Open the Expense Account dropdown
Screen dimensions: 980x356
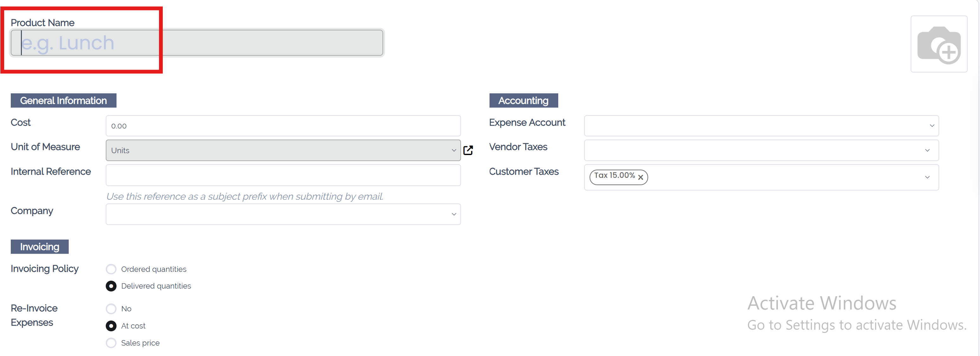pyautogui.click(x=932, y=126)
